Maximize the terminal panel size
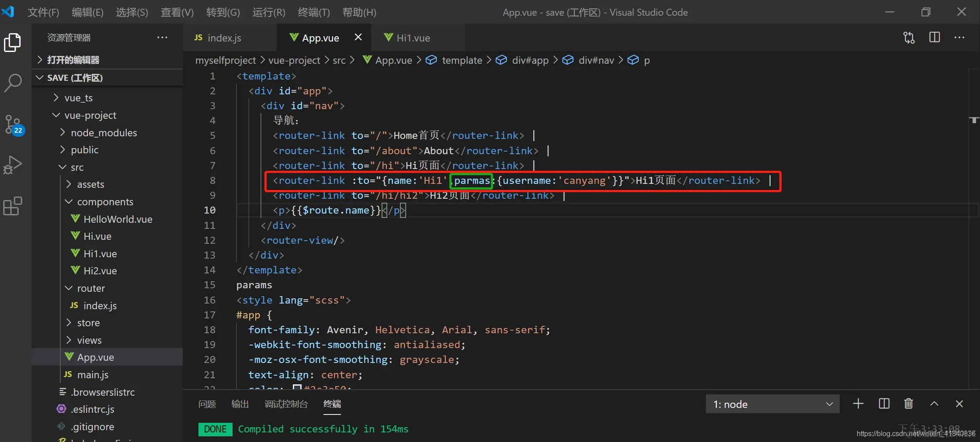 [934, 404]
